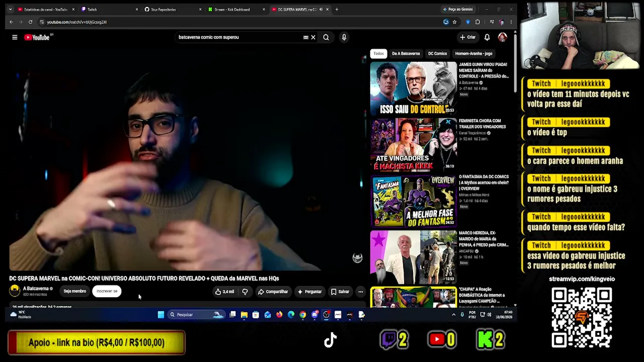Open O Fantasma da DC Comics thumbnail

(414, 201)
